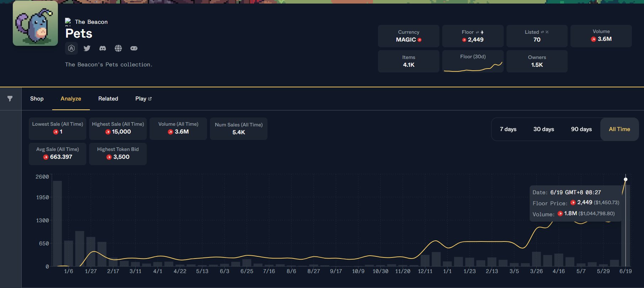This screenshot has height=288, width=644.
Task: Click the Currency MAGIC stat card
Action: point(408,36)
